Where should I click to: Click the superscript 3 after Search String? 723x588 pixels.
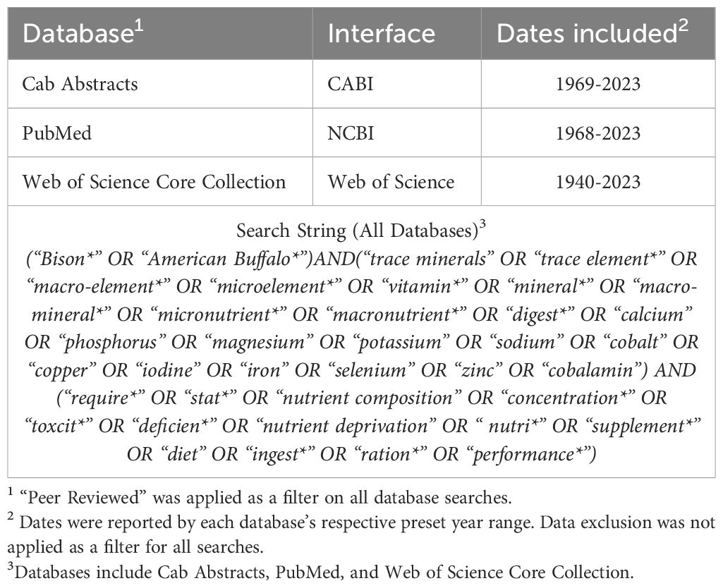tap(482, 225)
